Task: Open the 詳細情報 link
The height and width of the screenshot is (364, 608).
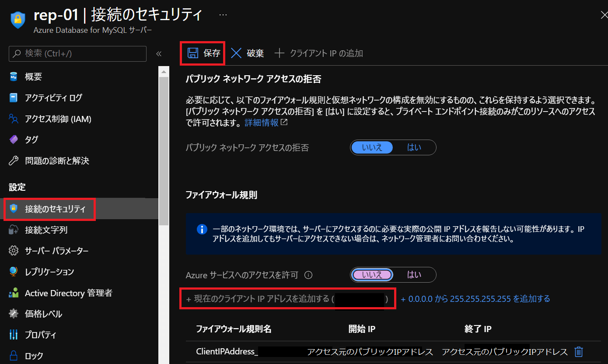Action: (262, 122)
